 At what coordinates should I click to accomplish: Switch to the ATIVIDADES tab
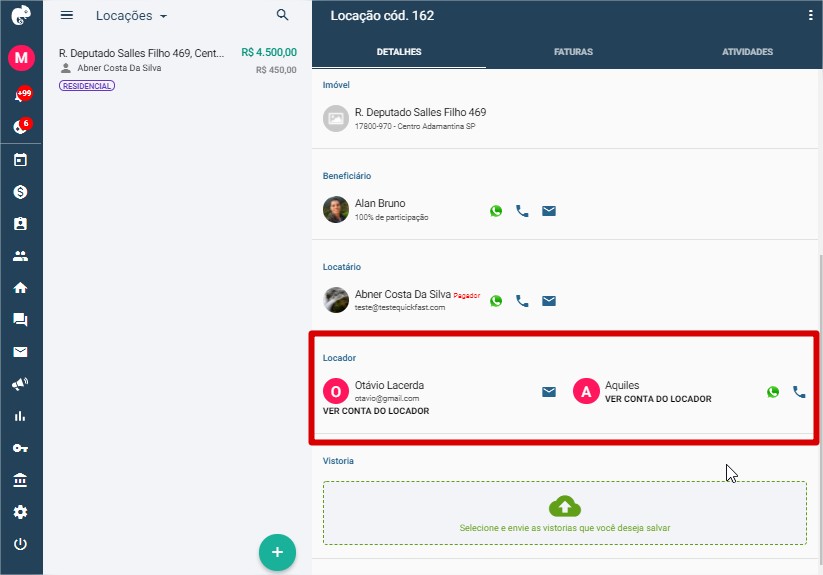click(747, 52)
